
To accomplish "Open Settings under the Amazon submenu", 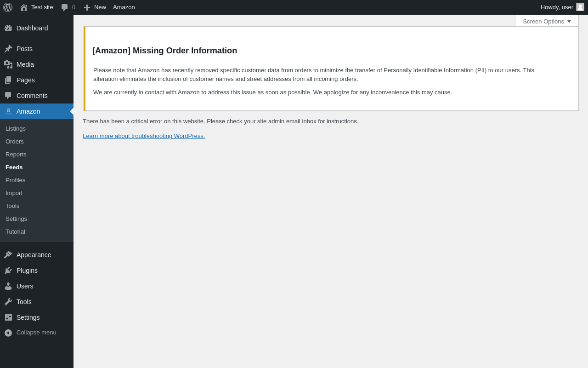I will coord(37,219).
